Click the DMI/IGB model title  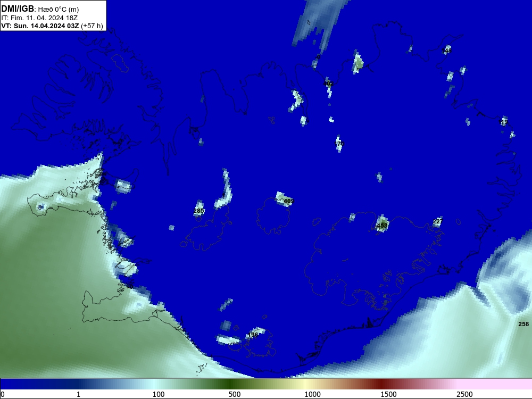tap(18, 9)
